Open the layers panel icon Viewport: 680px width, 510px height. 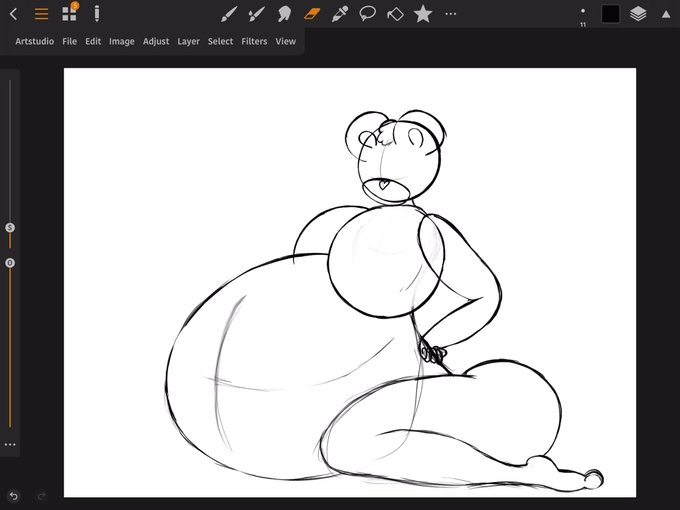click(638, 14)
